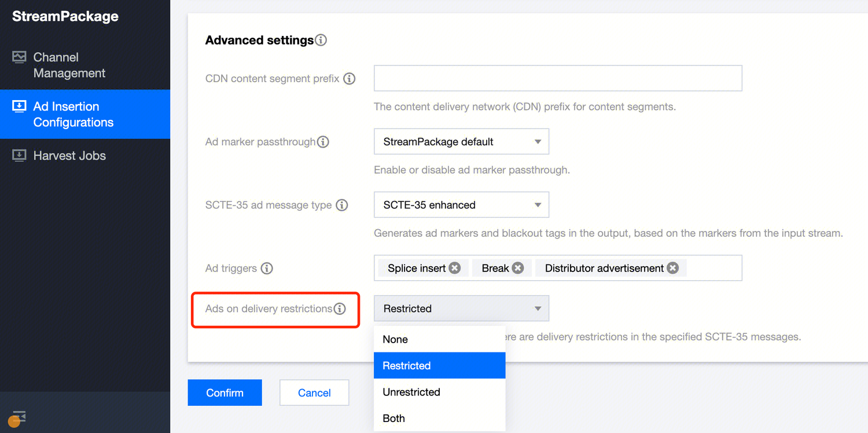
Task: Open SCTE-35 ad message type dropdown
Action: (461, 205)
